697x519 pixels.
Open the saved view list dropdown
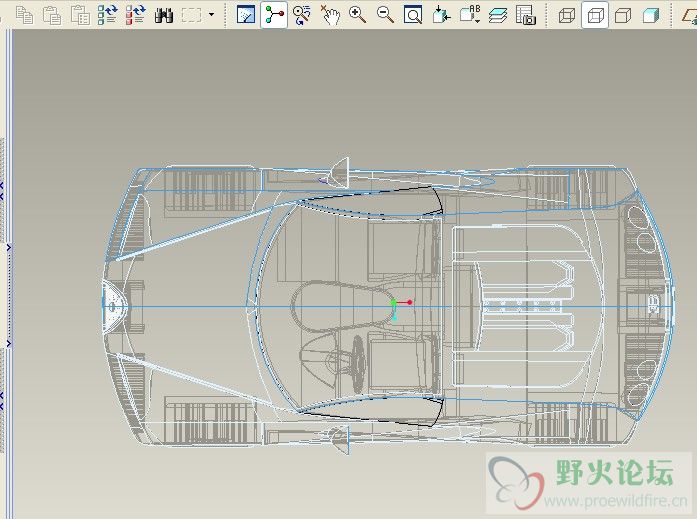(x=470, y=15)
